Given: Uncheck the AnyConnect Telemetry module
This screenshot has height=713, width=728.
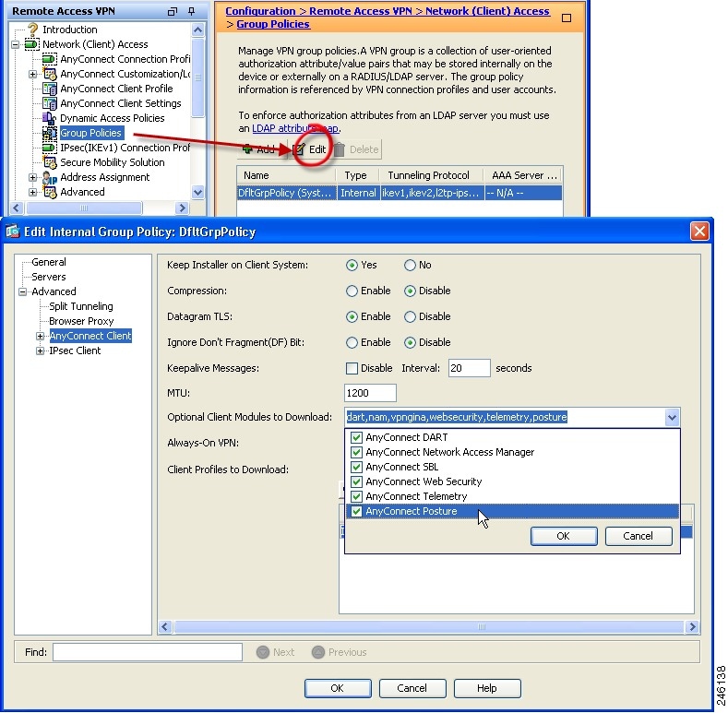Looking at the screenshot, I should click(356, 496).
